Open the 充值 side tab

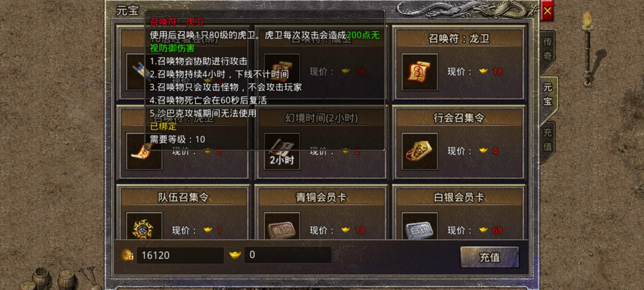[x=547, y=140]
